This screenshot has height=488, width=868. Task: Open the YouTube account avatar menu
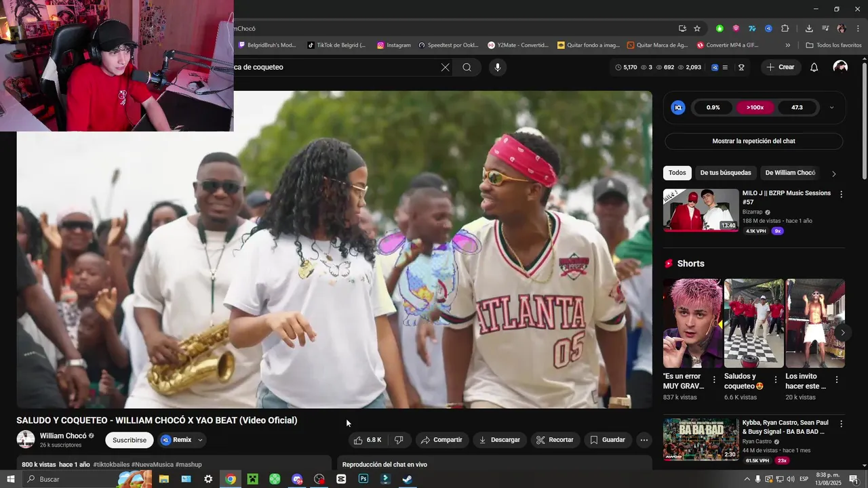coord(840,66)
